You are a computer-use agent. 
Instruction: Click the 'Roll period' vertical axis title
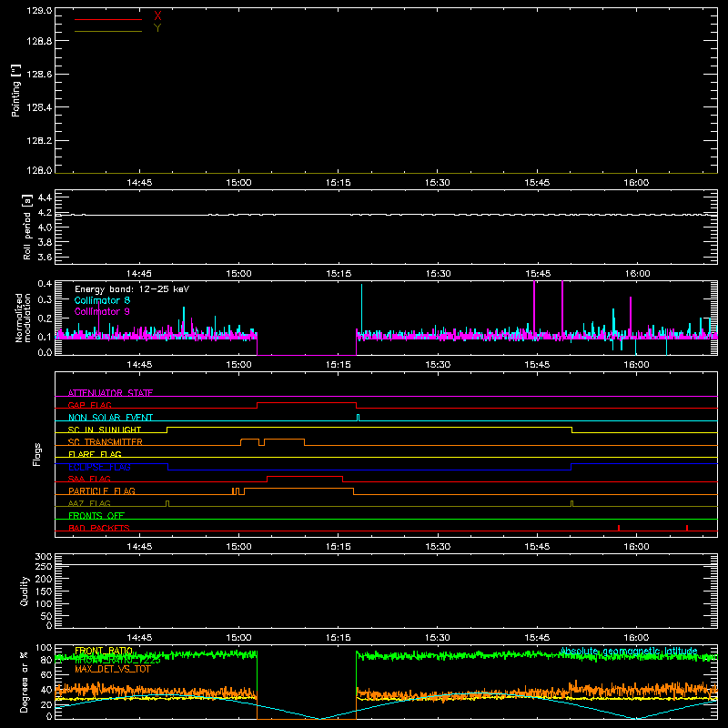26,227
